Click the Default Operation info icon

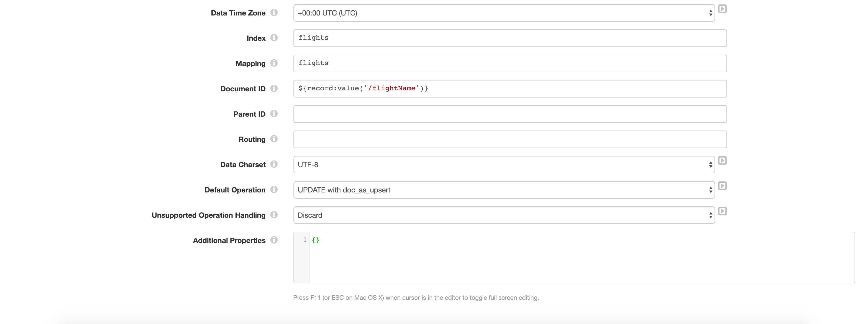point(274,189)
